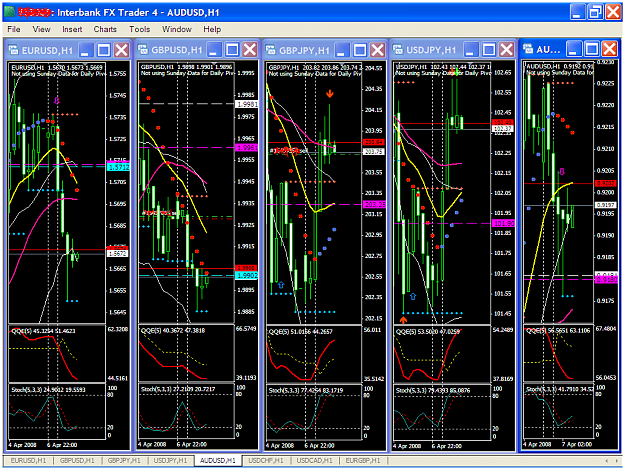625x470 pixels.
Task: Click the GBPUSD,H1 chart window icon
Action: [x=143, y=49]
